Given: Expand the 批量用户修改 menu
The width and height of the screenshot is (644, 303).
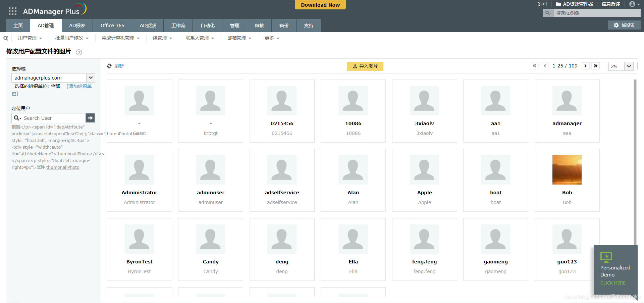Looking at the screenshot, I should (72, 38).
